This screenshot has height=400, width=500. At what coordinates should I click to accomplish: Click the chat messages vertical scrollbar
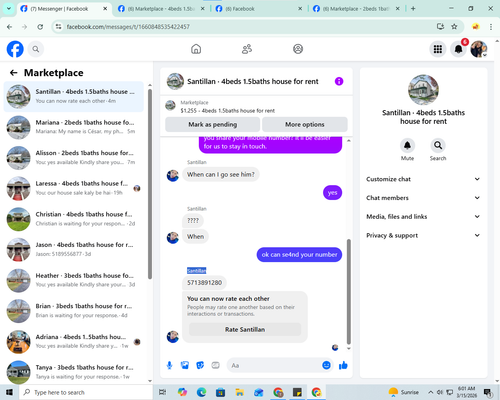coord(349,292)
